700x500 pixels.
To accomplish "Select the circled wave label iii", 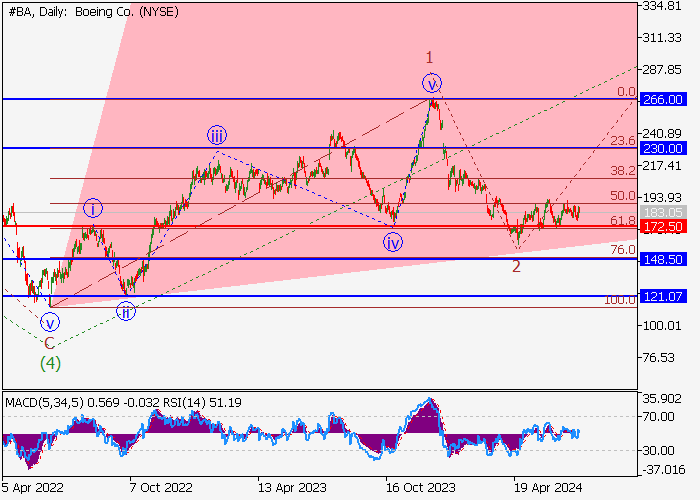I will tap(217, 135).
